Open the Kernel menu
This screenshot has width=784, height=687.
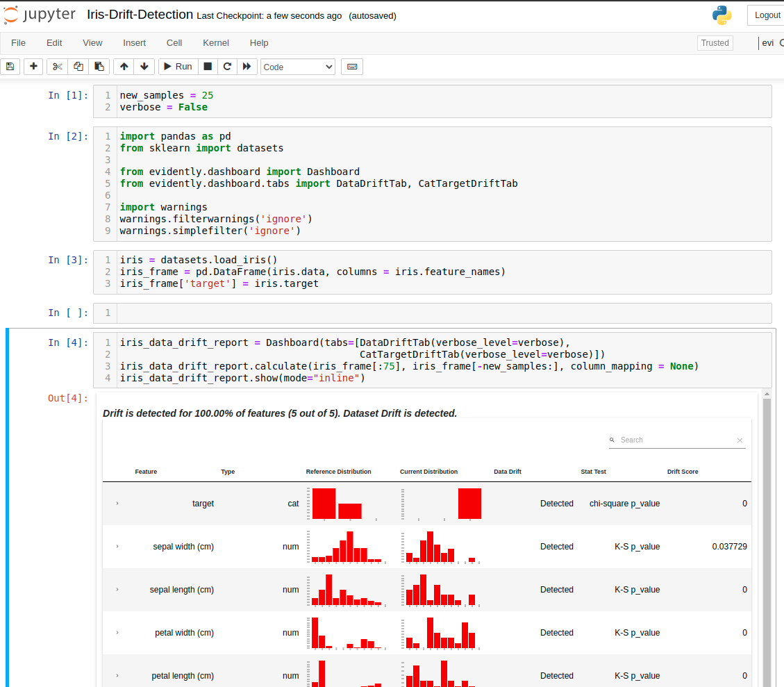(215, 43)
